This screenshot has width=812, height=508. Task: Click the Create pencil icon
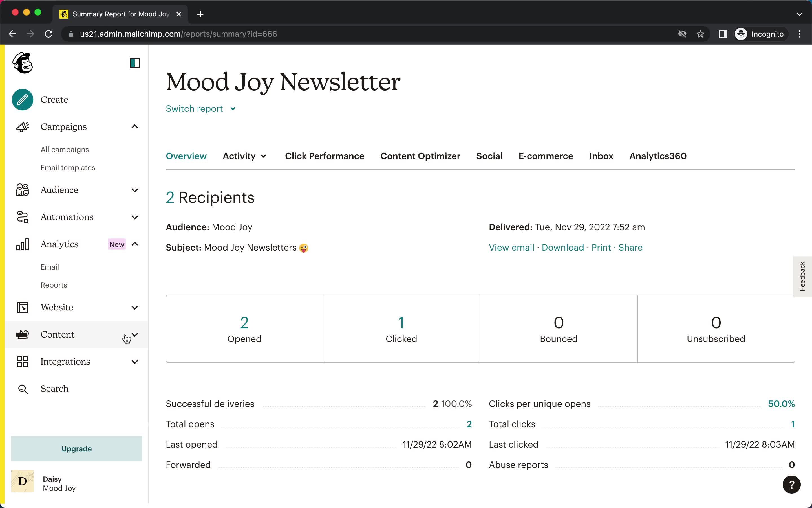coord(23,99)
